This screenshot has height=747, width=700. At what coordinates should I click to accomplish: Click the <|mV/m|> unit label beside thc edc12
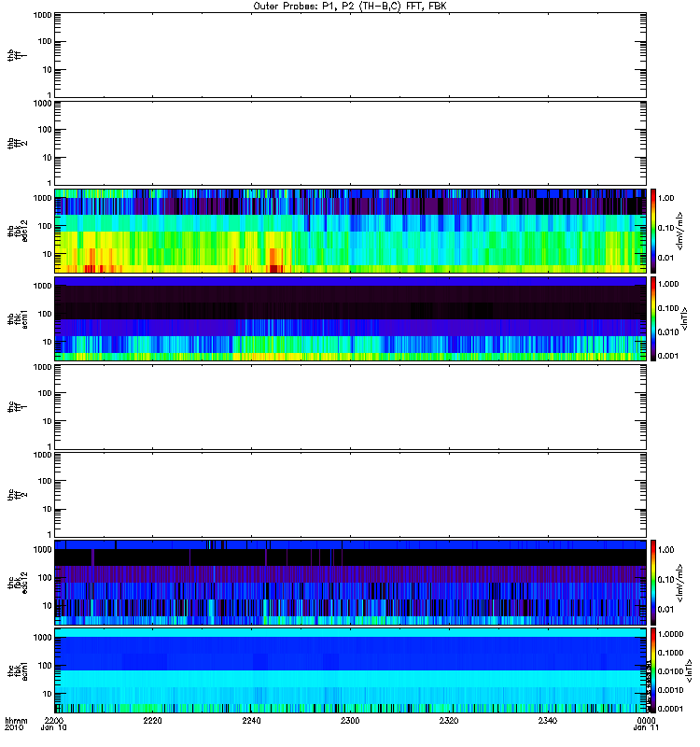pos(680,583)
